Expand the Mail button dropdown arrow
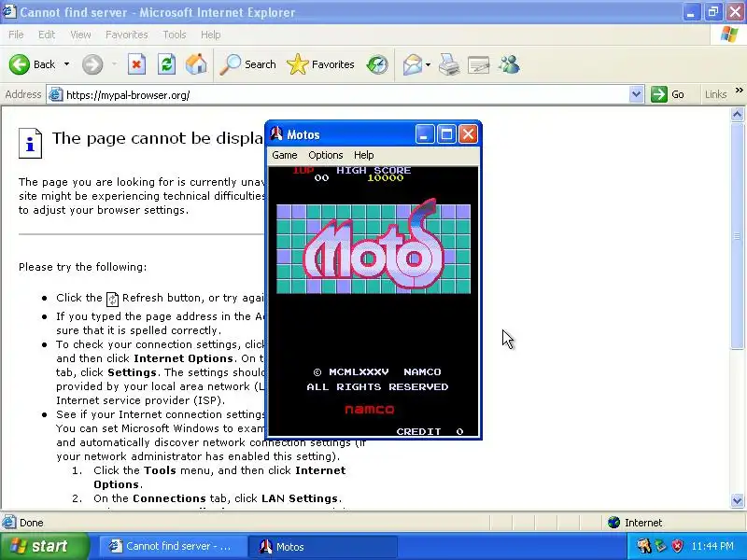This screenshot has width=747, height=560. pyautogui.click(x=428, y=64)
